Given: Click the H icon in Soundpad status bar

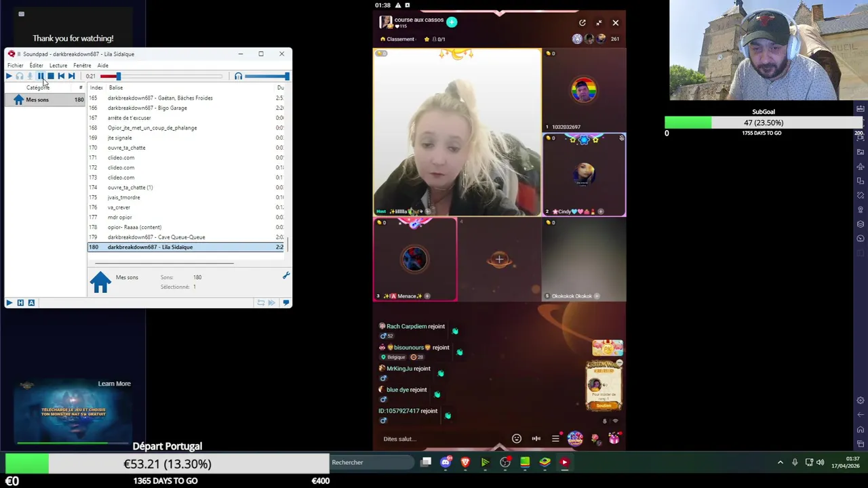Looking at the screenshot, I should click(20, 303).
